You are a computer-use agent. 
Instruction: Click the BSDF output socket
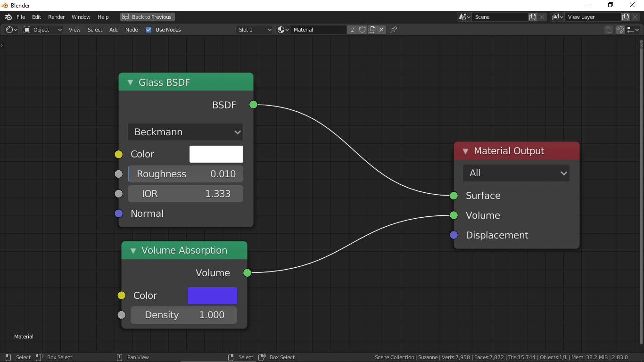point(253,105)
